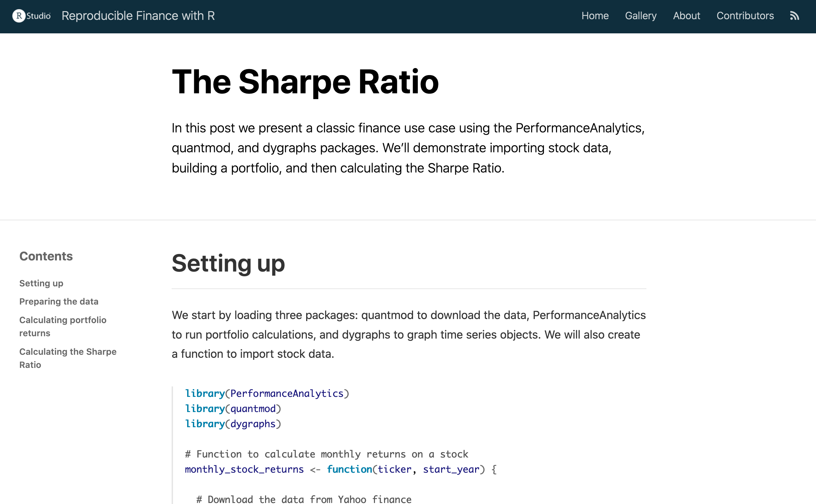Click the Setting up section heading
The height and width of the screenshot is (504, 816).
tap(228, 263)
